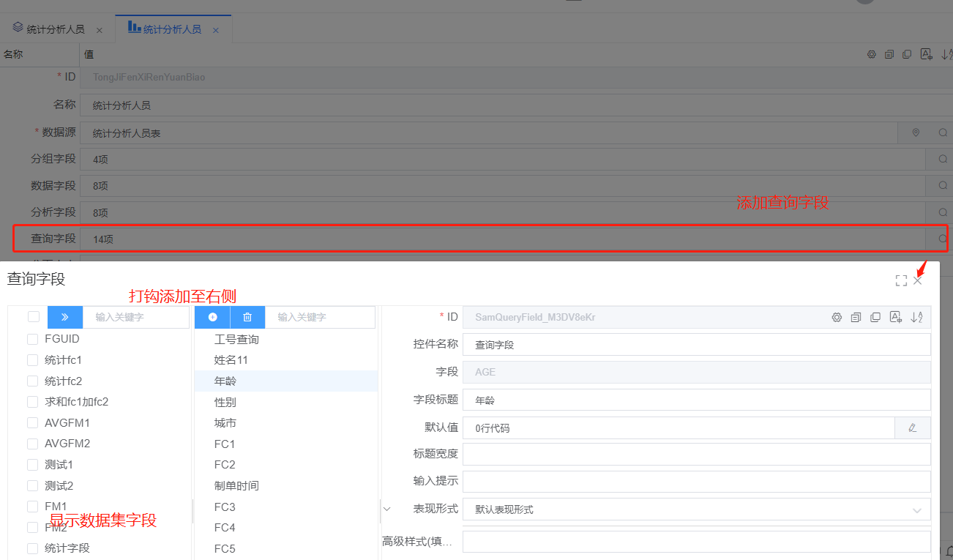Click the overlapping-squares copy icon in the dialog ID row
953x560 pixels.
[x=875, y=317]
